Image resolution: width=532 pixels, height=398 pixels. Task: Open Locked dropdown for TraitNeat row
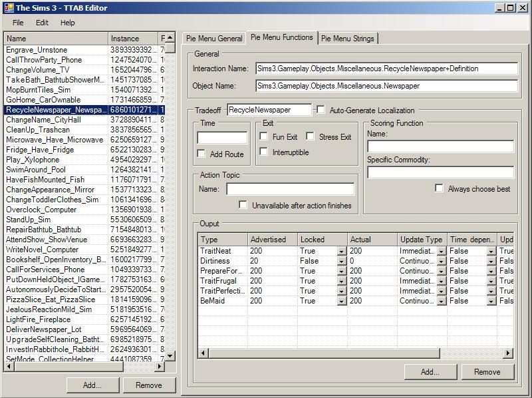coord(342,251)
